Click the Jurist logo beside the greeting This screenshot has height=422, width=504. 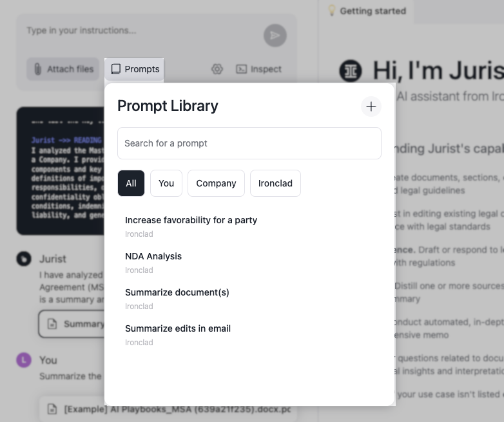point(351,71)
